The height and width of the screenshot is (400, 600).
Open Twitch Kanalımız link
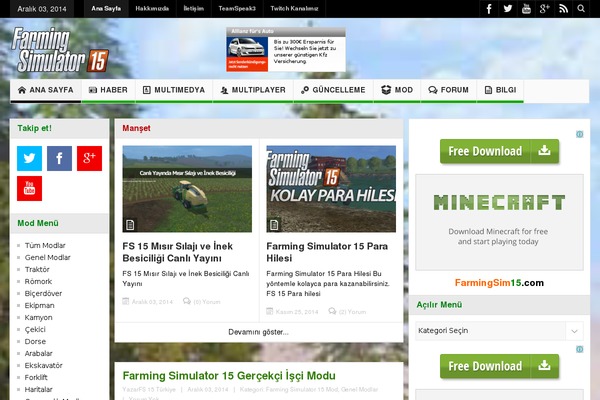(294, 8)
